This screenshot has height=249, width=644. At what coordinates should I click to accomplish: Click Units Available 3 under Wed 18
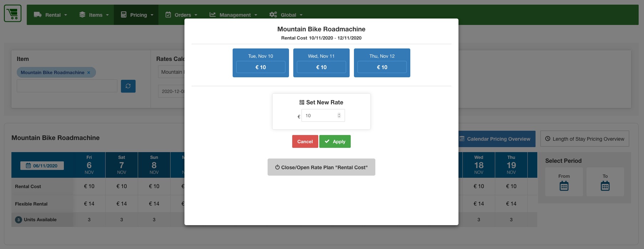point(479,220)
